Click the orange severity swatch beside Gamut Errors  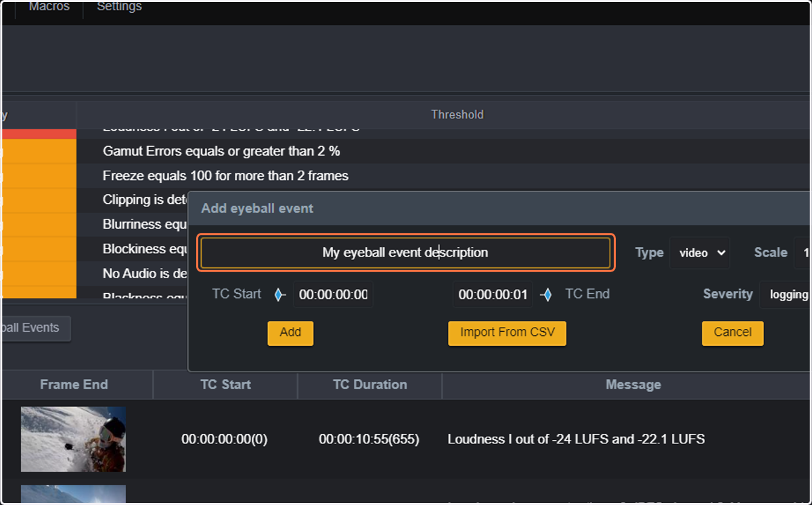tap(39, 151)
